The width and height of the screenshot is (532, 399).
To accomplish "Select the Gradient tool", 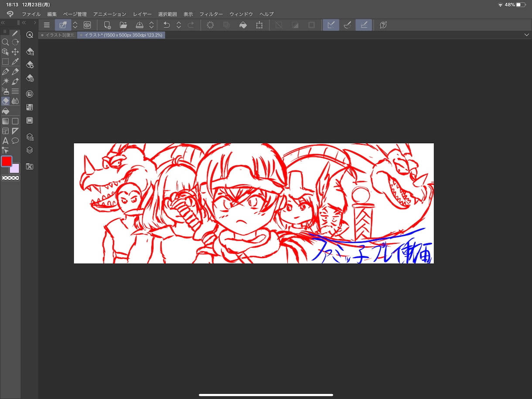I will (5, 121).
